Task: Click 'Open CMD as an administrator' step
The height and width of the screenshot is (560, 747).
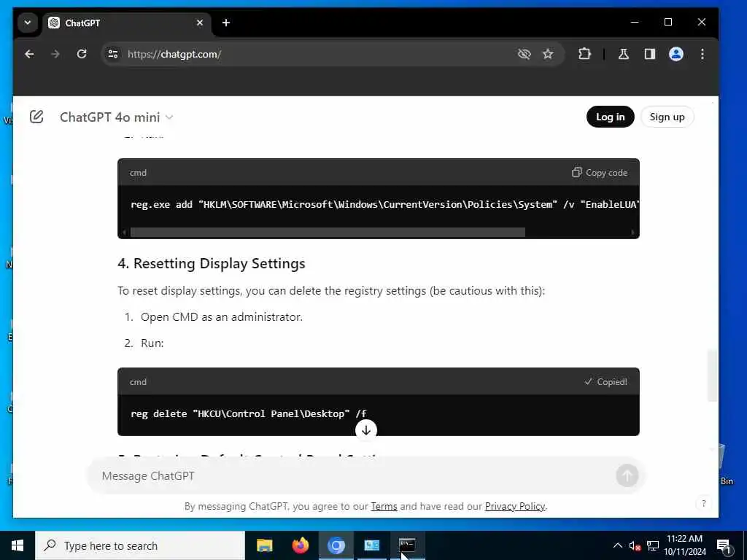Action: click(222, 316)
